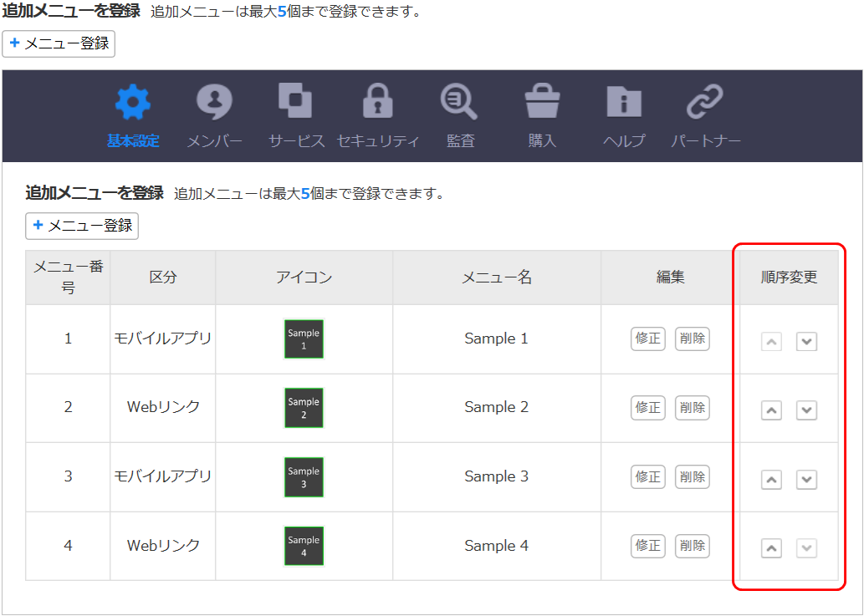
Task: Open the 基本設定 gear icon
Action: point(133,103)
